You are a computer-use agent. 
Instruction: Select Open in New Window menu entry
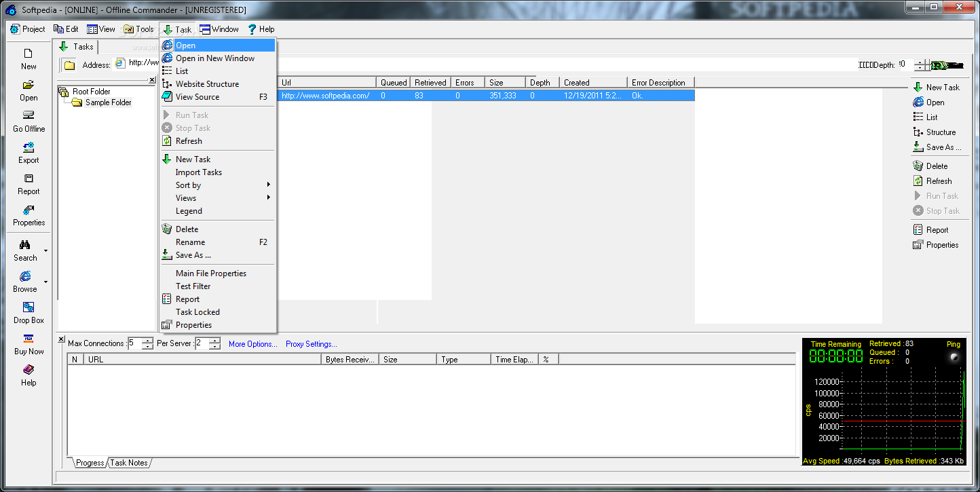pos(218,58)
